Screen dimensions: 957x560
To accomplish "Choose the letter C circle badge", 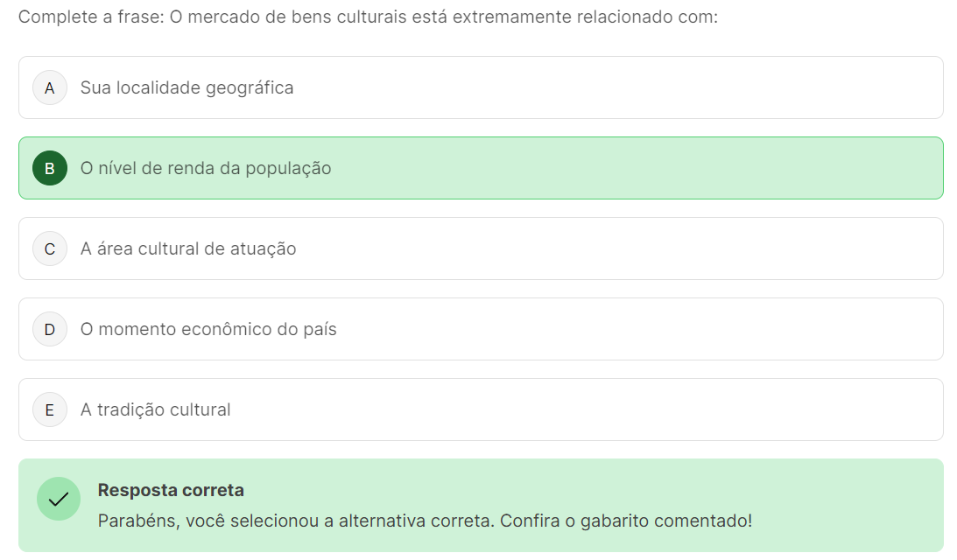I will coord(50,248).
